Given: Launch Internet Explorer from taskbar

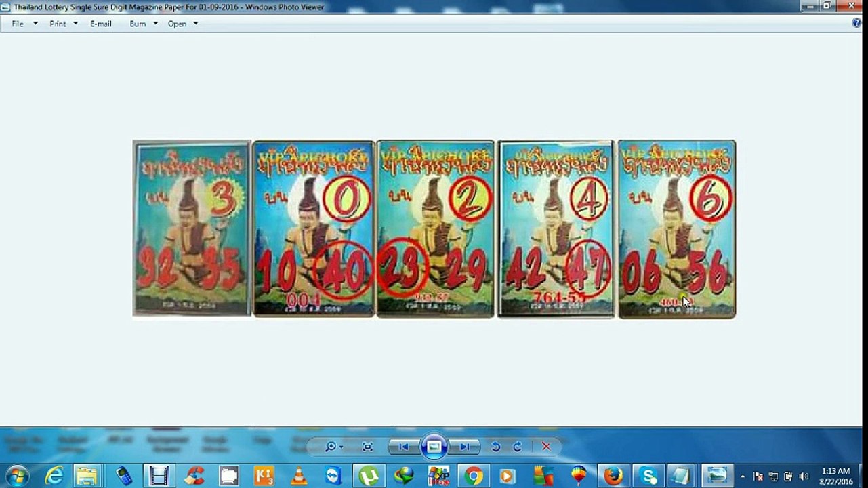Looking at the screenshot, I should click(x=53, y=476).
